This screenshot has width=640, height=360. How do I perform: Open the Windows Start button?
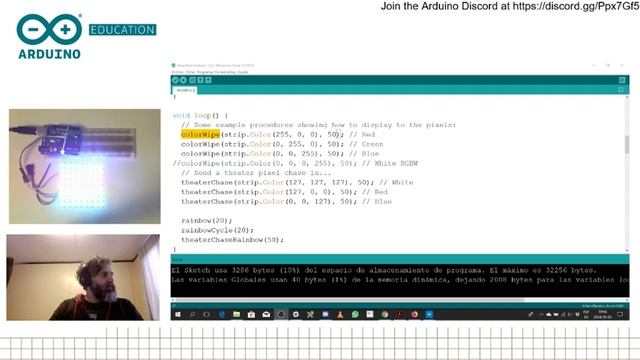coord(178,314)
